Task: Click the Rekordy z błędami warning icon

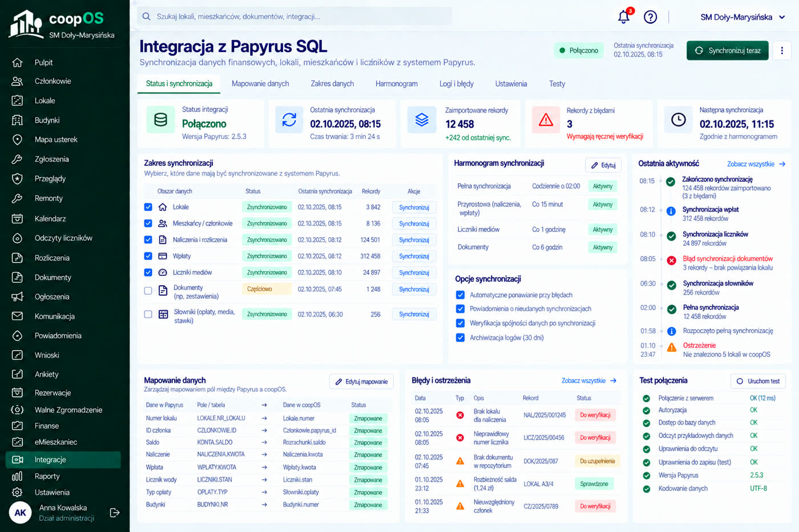Action: pyautogui.click(x=546, y=120)
